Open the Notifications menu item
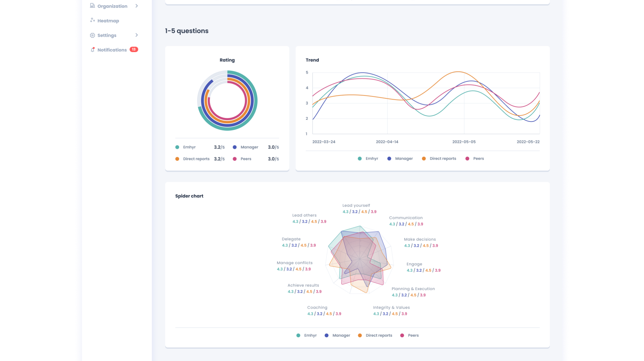 112,50
